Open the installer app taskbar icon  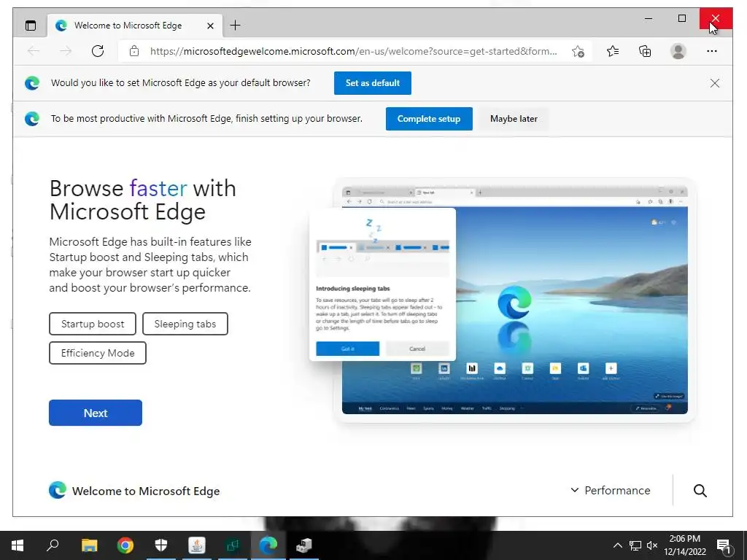[x=304, y=545]
